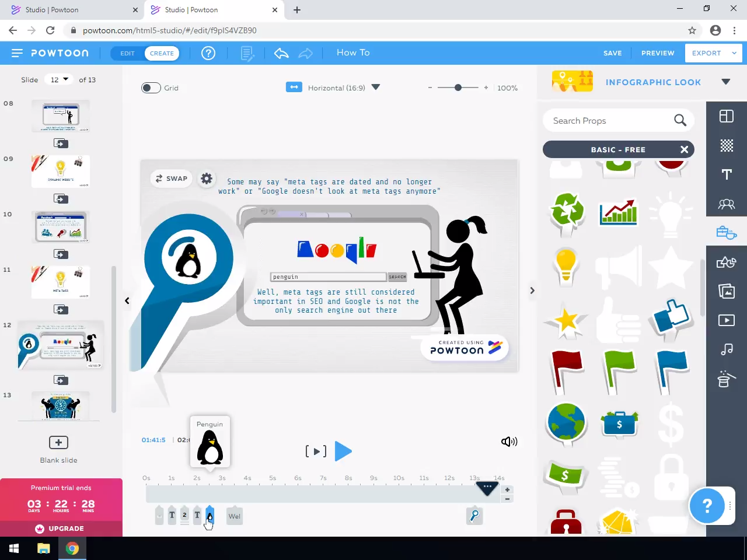Remove the BASIC - FREE filter
The height and width of the screenshot is (560, 747).
pos(684,150)
